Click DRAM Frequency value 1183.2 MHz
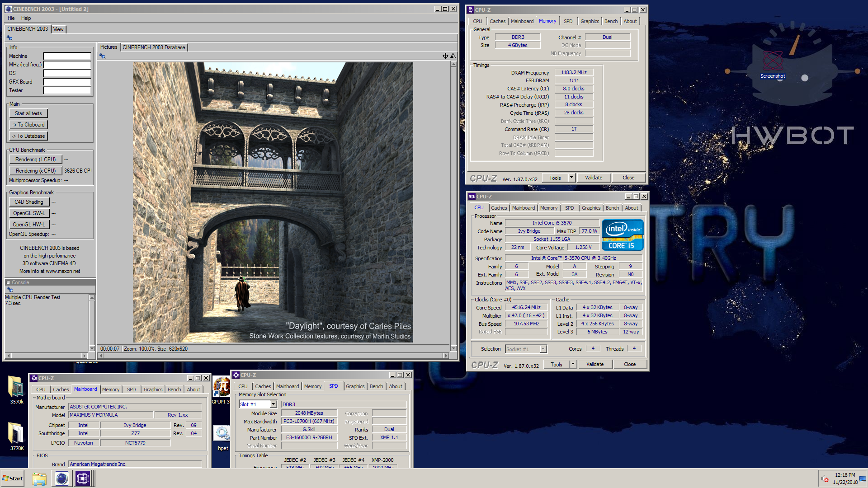Viewport: 868px width, 488px height. click(x=574, y=72)
